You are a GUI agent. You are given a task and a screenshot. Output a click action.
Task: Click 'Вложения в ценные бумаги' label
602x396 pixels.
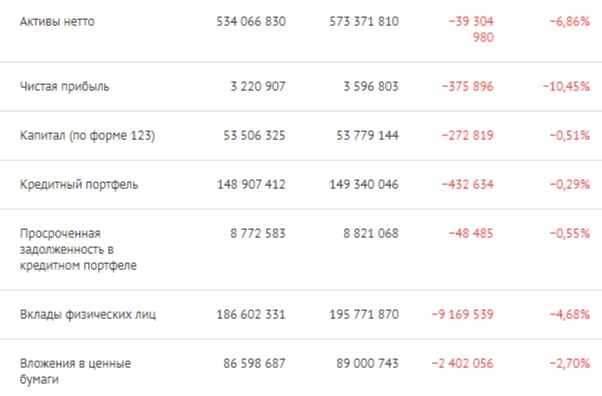click(75, 371)
